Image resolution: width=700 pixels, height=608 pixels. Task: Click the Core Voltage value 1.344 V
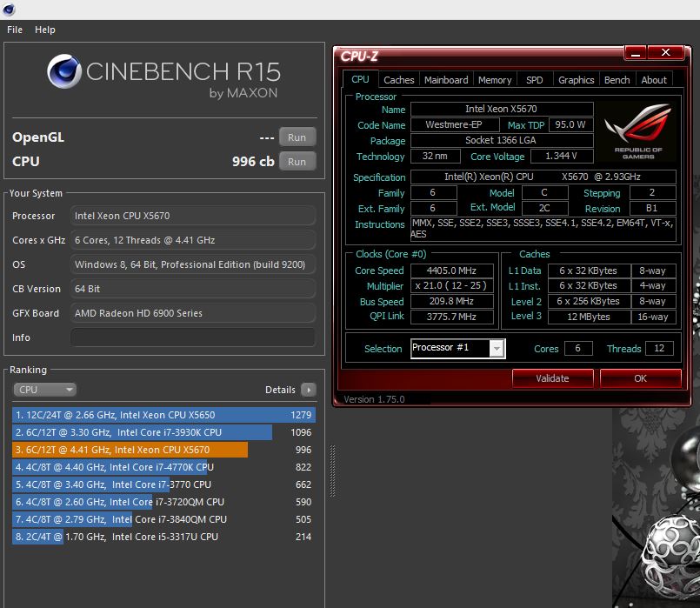tap(562, 156)
